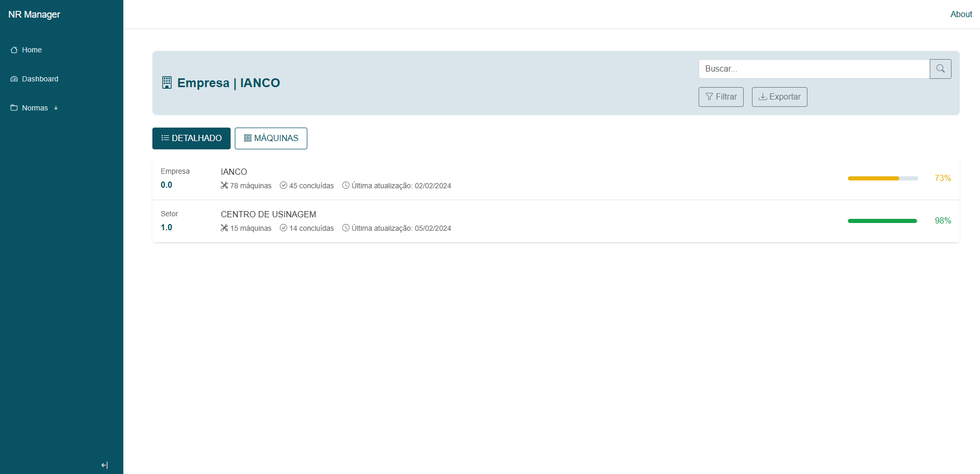
Task: Click the 73% percentage label
Action: (x=943, y=178)
